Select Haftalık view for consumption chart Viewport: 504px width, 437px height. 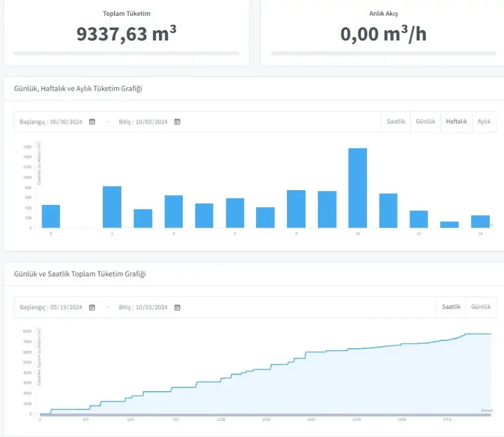(456, 122)
